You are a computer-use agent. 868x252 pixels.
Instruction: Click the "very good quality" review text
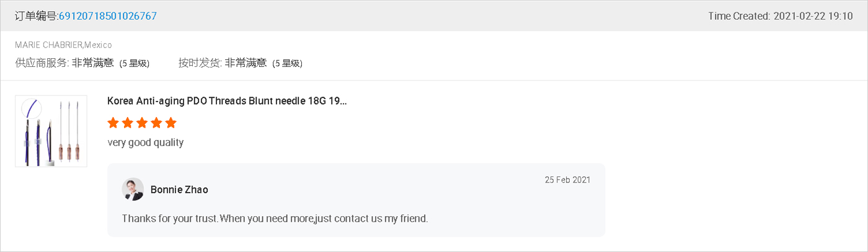click(146, 142)
